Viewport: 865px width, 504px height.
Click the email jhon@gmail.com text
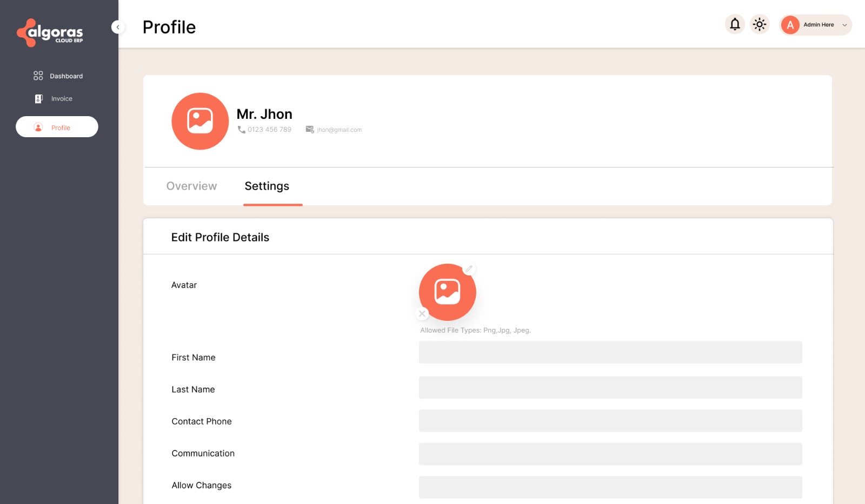coord(340,130)
